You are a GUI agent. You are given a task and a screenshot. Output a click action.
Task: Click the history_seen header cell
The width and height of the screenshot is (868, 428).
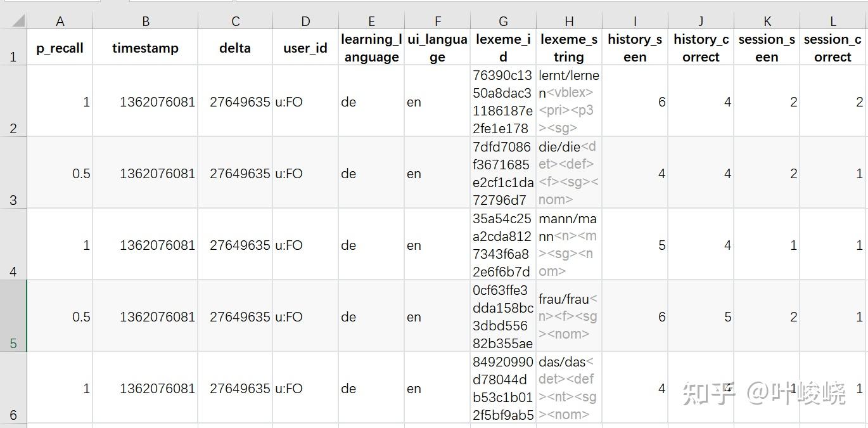pos(635,48)
